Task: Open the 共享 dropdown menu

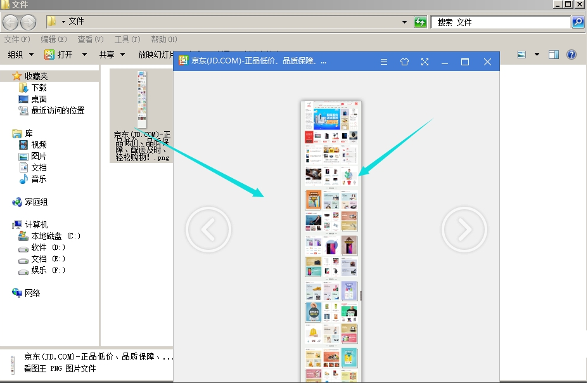Action: [x=112, y=55]
